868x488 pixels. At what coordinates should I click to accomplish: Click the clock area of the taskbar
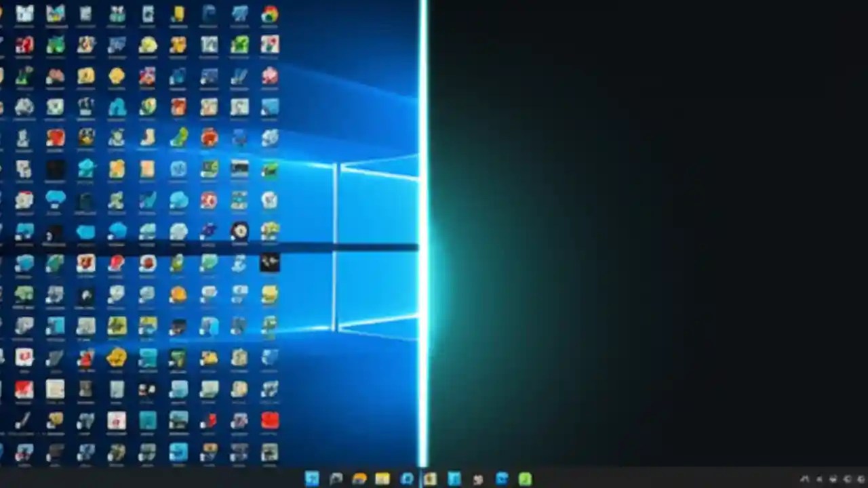pos(860,479)
